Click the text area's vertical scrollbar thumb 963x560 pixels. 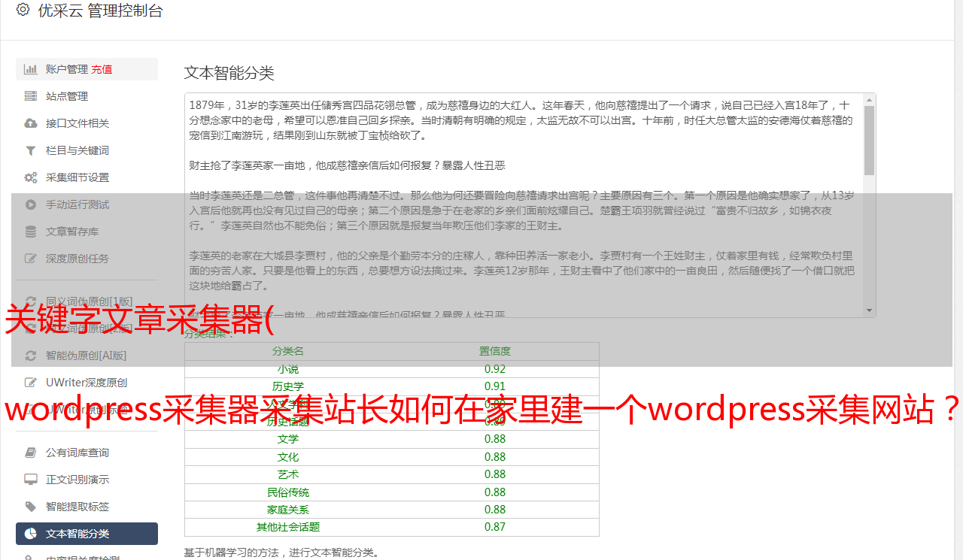pos(870,141)
